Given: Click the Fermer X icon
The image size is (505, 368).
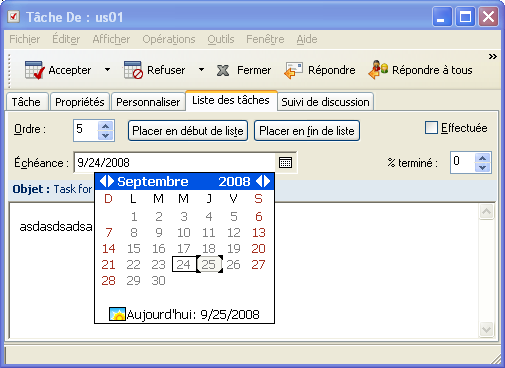Looking at the screenshot, I should (x=223, y=70).
